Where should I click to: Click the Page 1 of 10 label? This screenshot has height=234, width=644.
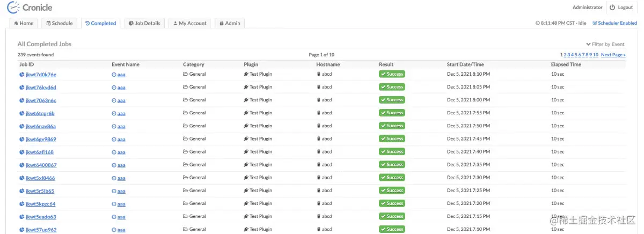(x=321, y=55)
